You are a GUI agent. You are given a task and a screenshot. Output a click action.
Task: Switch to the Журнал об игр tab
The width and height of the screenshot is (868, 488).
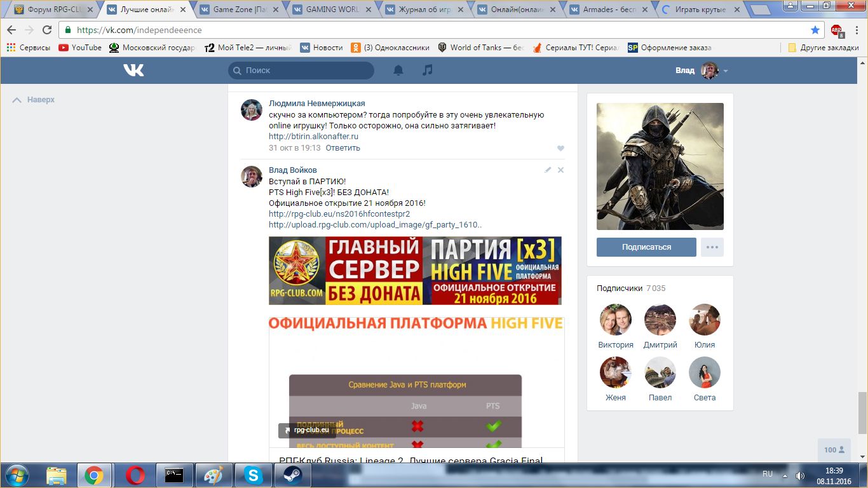424,10
